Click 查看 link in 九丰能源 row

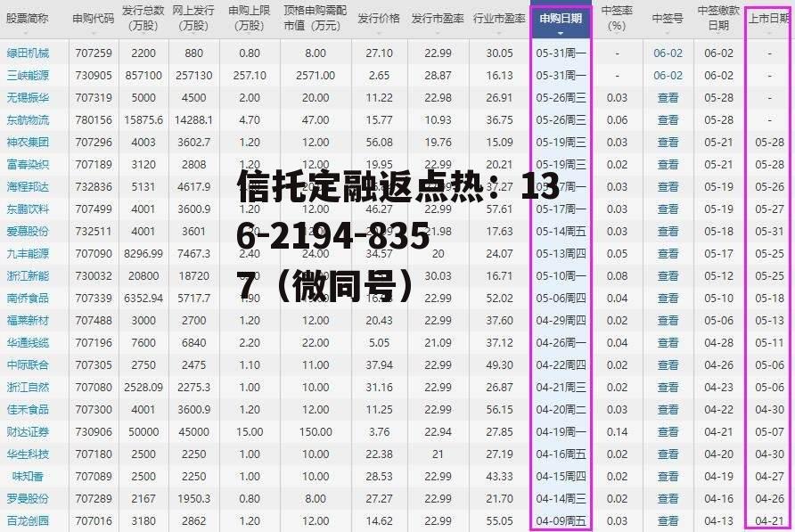pos(668,254)
